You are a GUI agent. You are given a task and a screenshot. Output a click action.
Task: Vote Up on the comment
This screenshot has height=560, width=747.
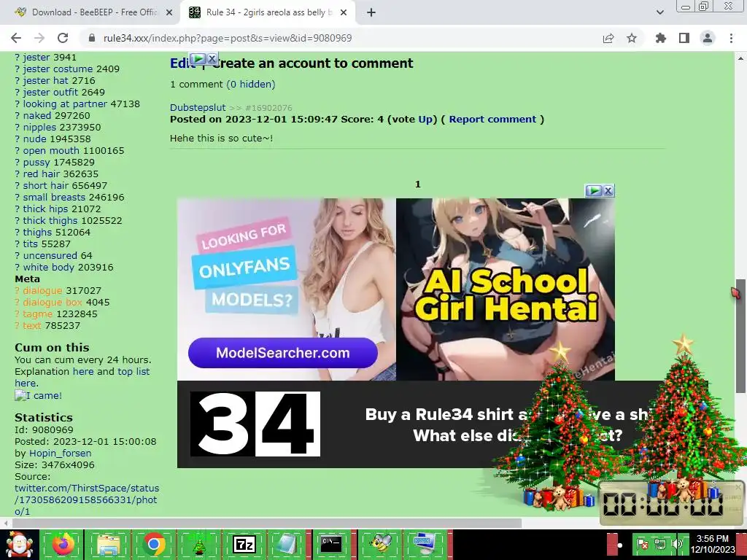[x=425, y=119]
